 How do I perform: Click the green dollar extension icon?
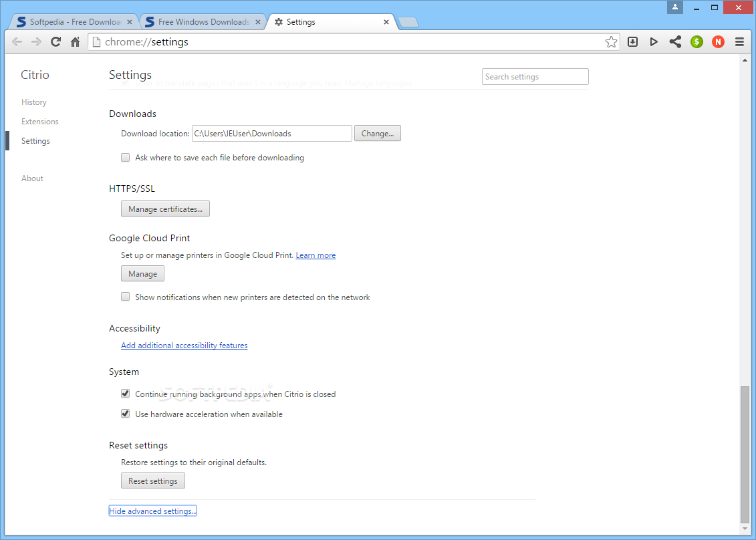697,42
